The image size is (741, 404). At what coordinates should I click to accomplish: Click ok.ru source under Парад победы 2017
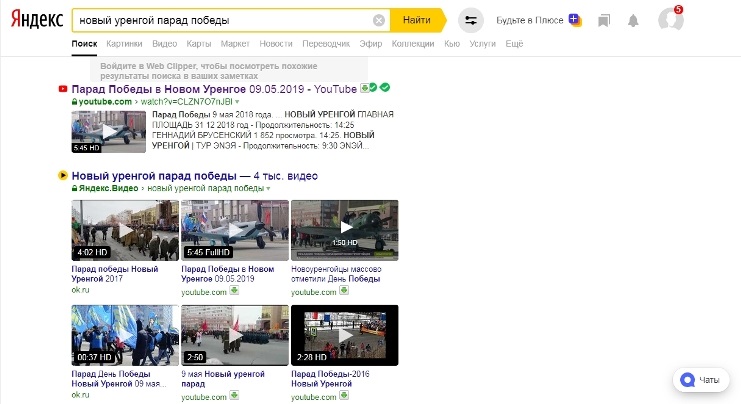click(x=80, y=290)
